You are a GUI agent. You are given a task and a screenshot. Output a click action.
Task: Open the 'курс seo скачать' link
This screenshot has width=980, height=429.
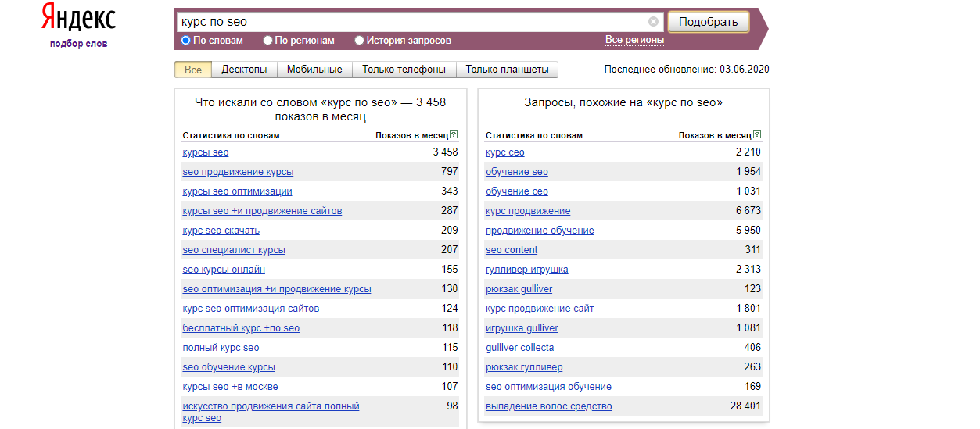coord(221,231)
